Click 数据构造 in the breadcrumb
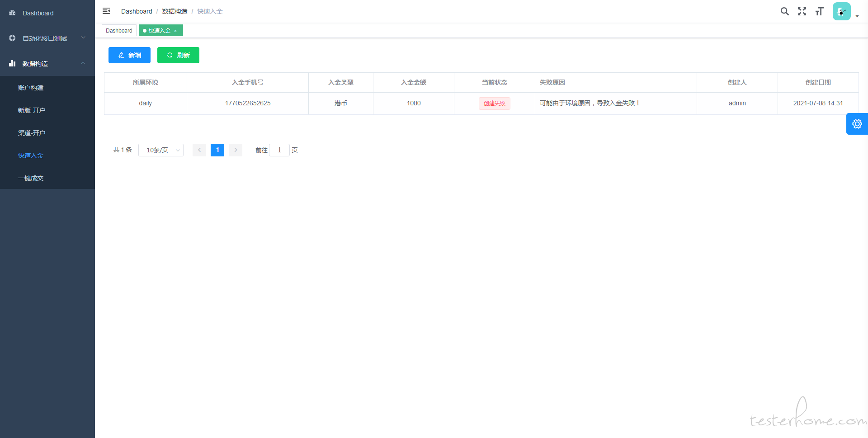The image size is (868, 438). pos(175,11)
